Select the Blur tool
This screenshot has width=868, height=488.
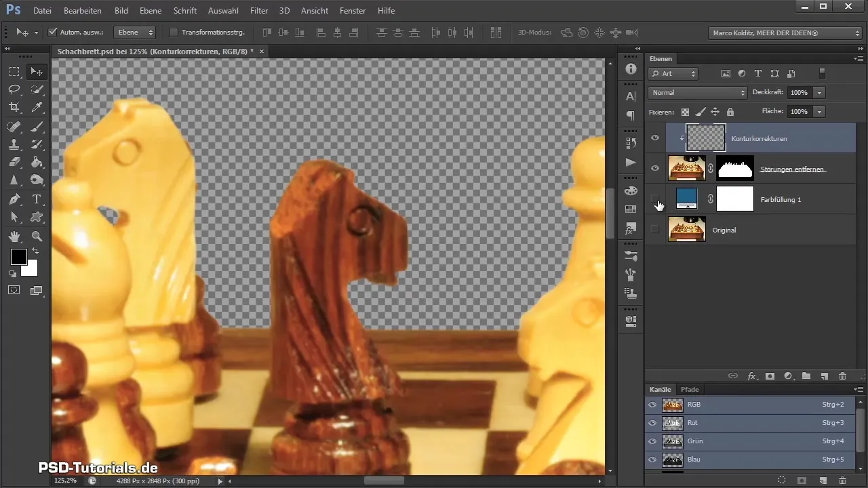(x=14, y=180)
